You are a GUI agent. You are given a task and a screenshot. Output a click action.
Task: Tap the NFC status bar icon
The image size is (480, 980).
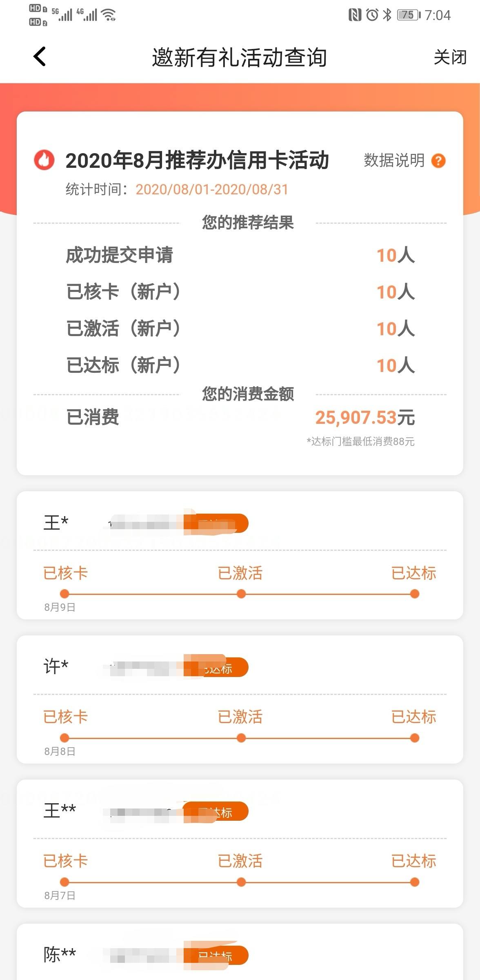pos(355,15)
